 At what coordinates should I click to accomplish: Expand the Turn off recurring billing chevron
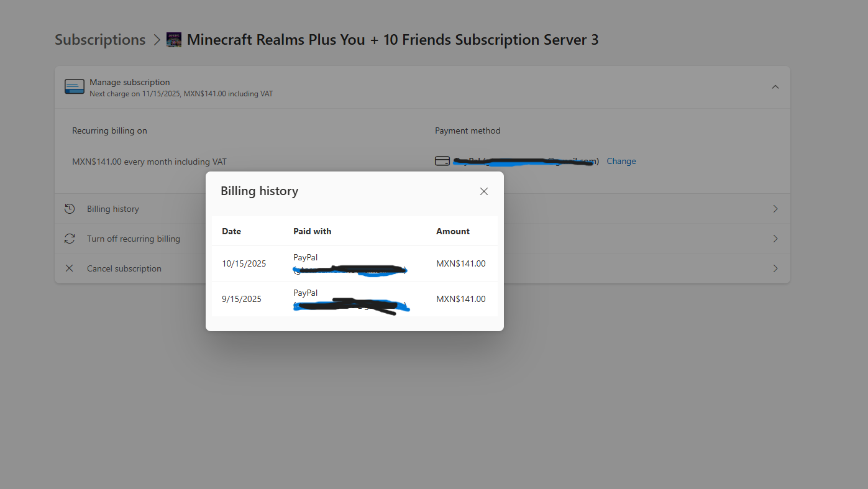(x=775, y=239)
